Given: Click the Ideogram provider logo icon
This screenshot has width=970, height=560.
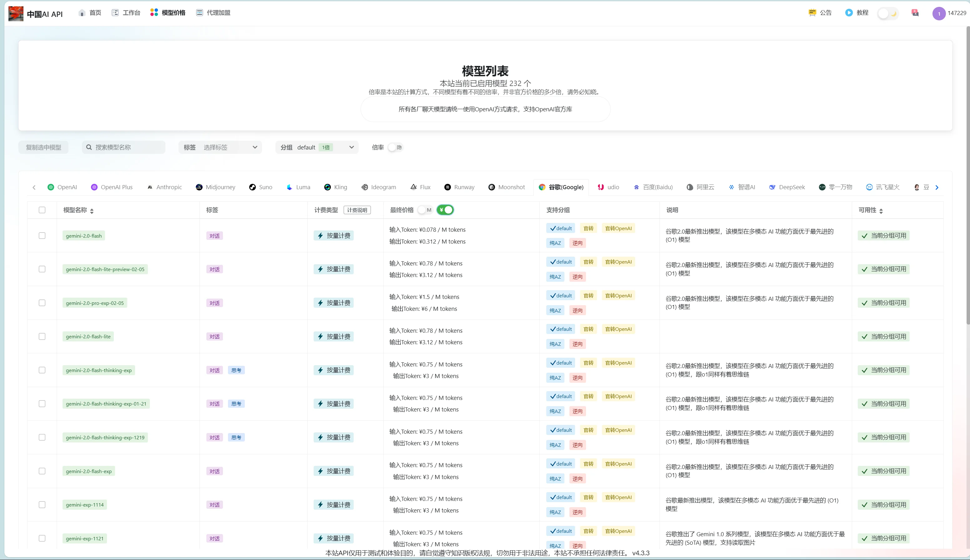Looking at the screenshot, I should (x=365, y=187).
